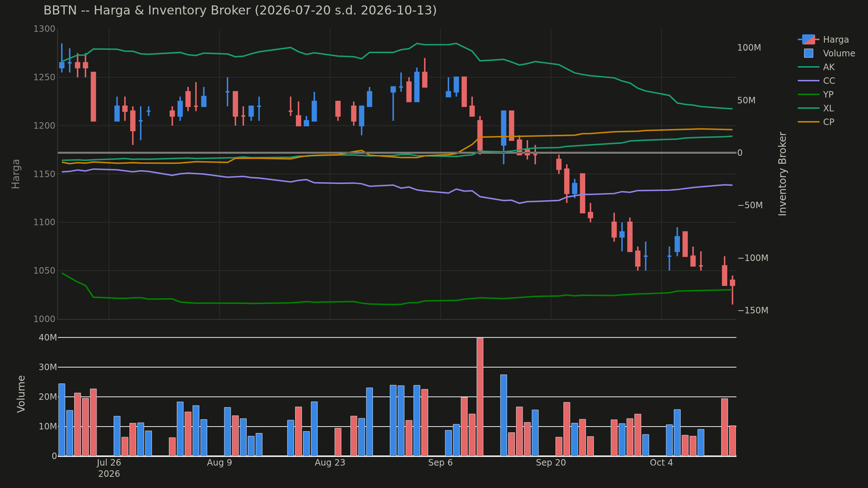Screen dimensions: 868x488
Task: Click the Jul 26 date axis label
Action: [109, 463]
